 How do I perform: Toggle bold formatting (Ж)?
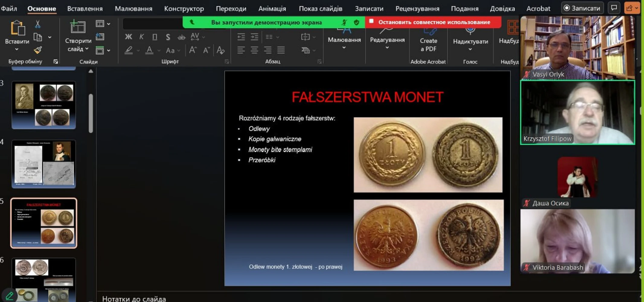128,37
